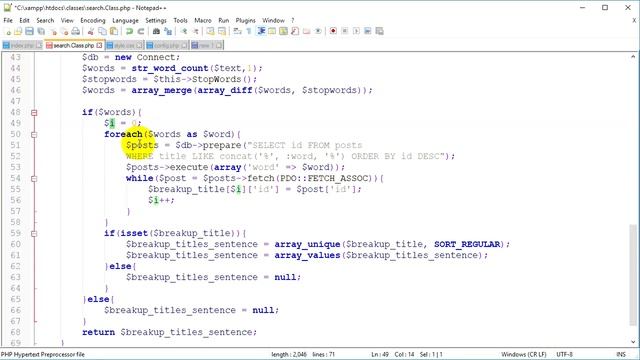640x360 pixels.
Task: Click the scrollbar up arrow
Action: [633, 57]
